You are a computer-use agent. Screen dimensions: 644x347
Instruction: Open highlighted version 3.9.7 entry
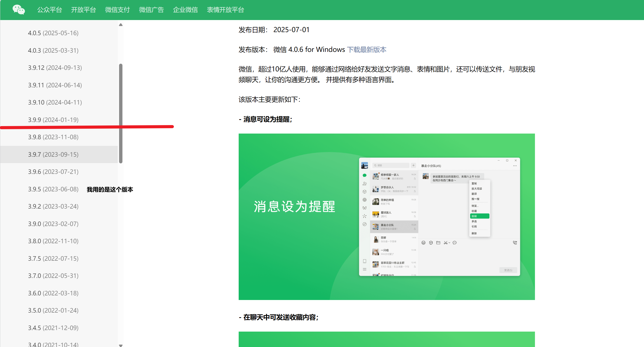click(x=53, y=154)
